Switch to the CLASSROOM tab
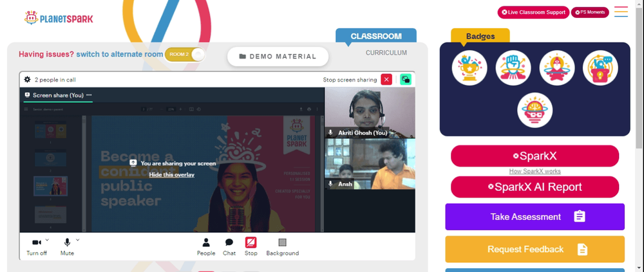Screen dimensions: 644x272 (x=376, y=36)
